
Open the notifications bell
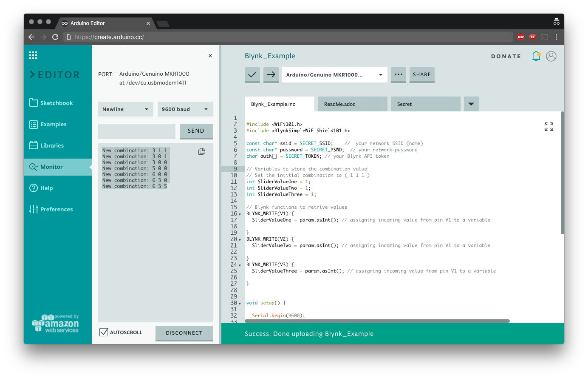point(536,56)
